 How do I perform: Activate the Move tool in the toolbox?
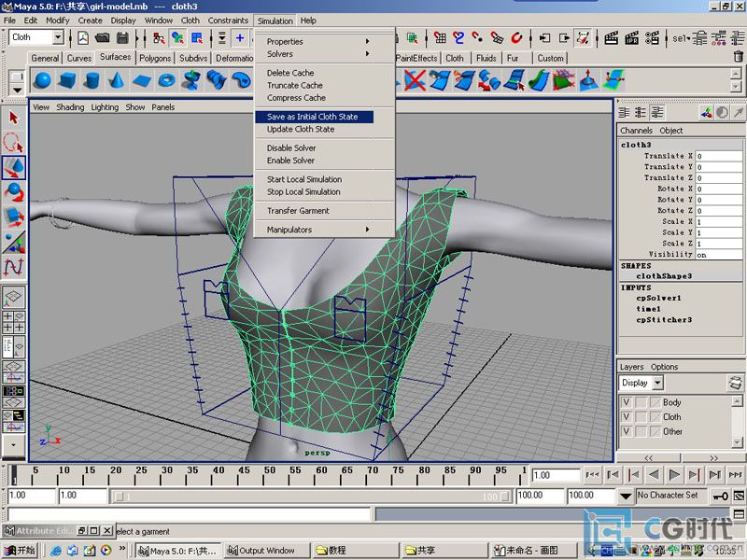(x=13, y=167)
